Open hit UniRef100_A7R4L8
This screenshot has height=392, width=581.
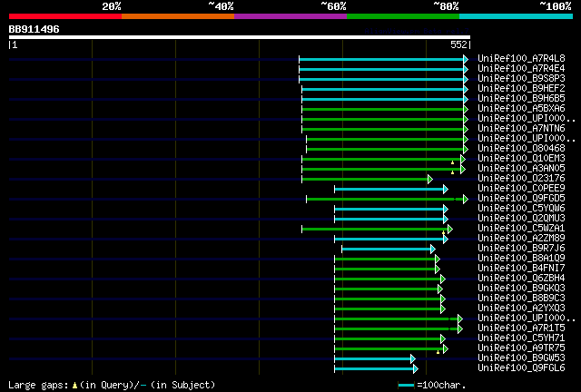521,58
